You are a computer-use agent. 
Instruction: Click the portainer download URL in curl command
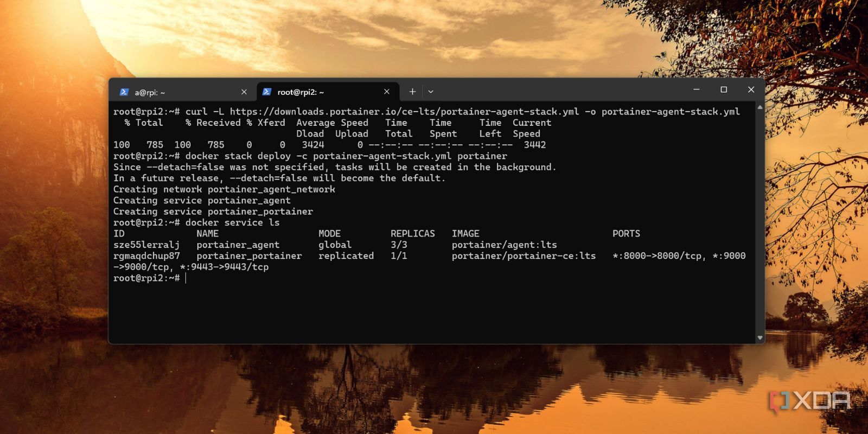[x=404, y=112]
